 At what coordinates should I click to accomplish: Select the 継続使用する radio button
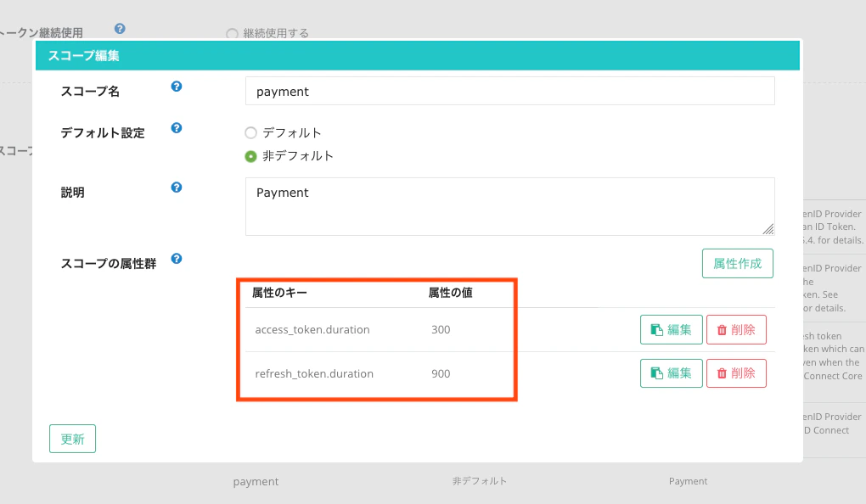(232, 34)
